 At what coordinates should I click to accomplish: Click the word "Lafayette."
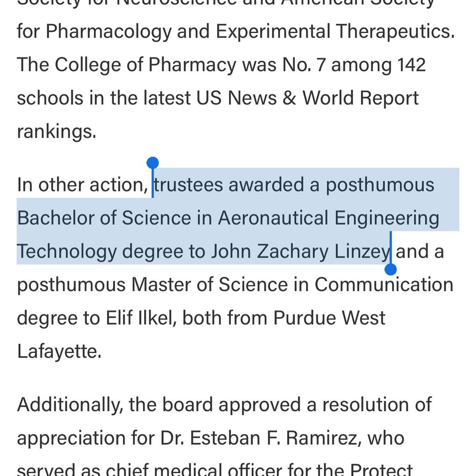point(59,352)
